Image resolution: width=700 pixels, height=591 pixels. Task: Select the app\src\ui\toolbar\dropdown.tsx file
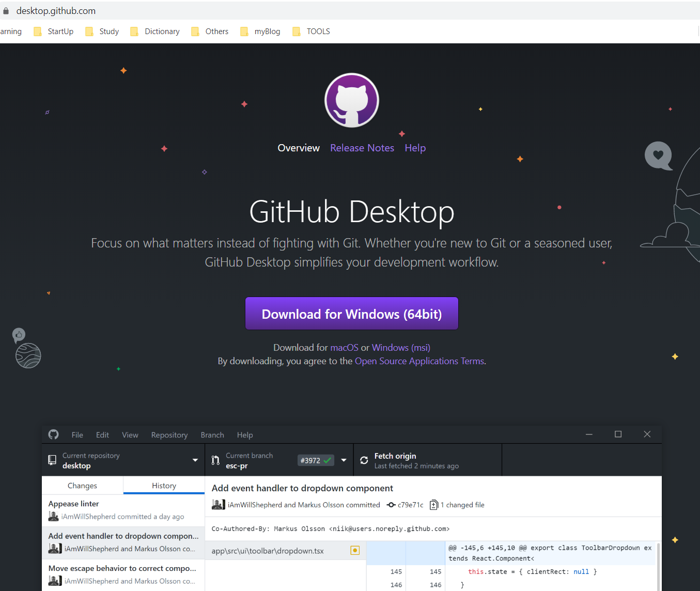click(x=286, y=551)
